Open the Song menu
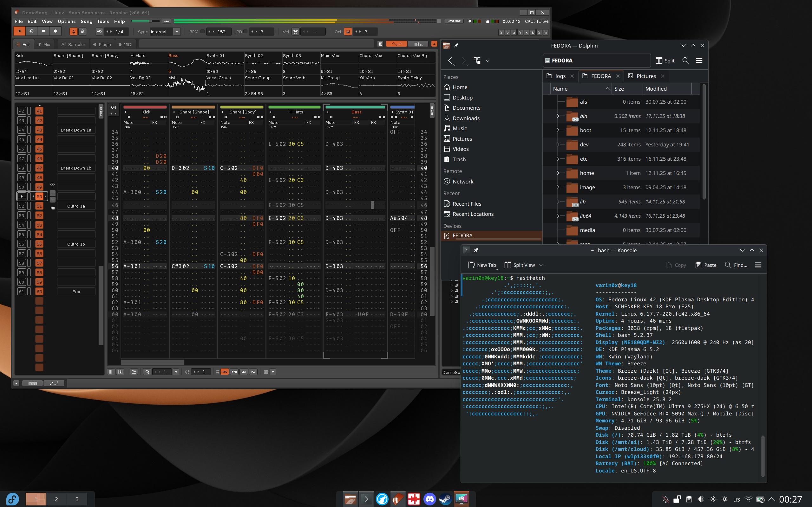812x507 pixels. point(86,21)
